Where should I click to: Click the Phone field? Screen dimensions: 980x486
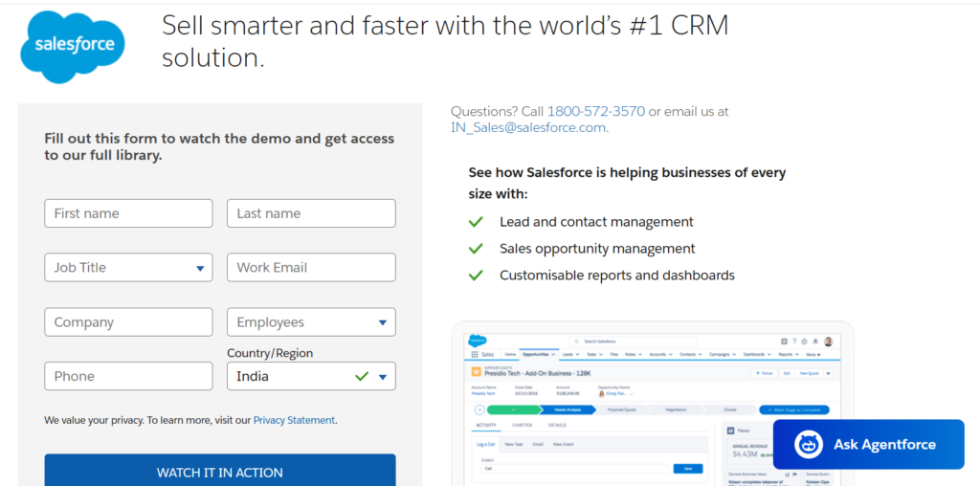[129, 376]
